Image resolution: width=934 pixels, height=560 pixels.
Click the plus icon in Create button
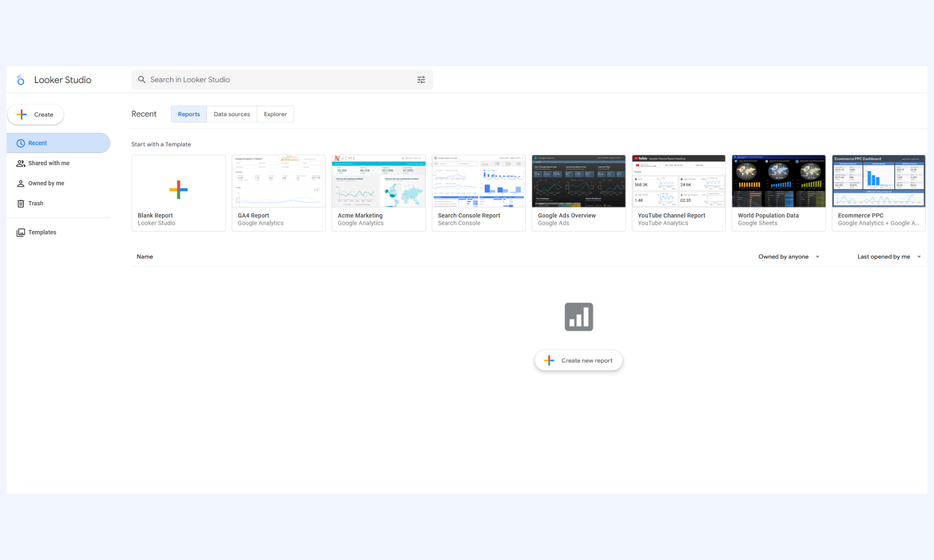tap(21, 114)
